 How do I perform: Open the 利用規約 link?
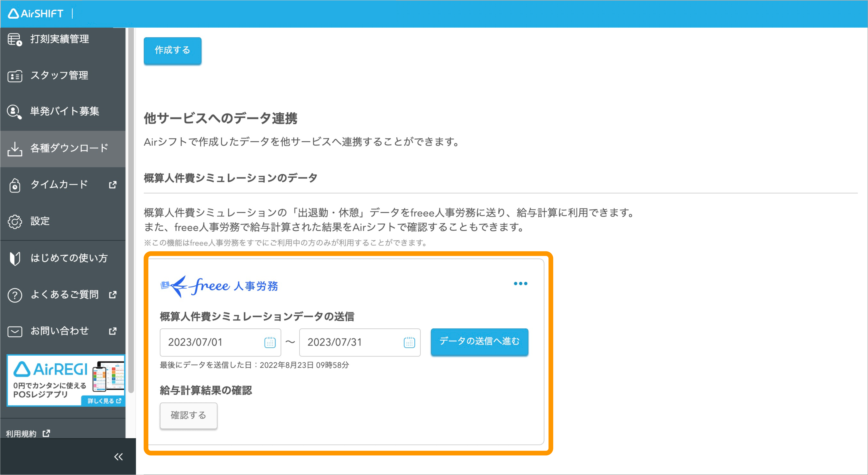[x=21, y=434]
